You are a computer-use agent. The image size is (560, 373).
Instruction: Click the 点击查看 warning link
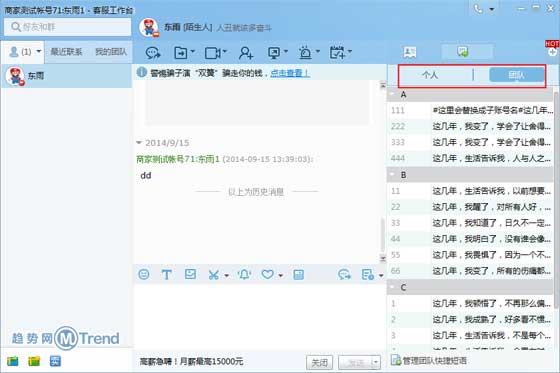pyautogui.click(x=290, y=73)
